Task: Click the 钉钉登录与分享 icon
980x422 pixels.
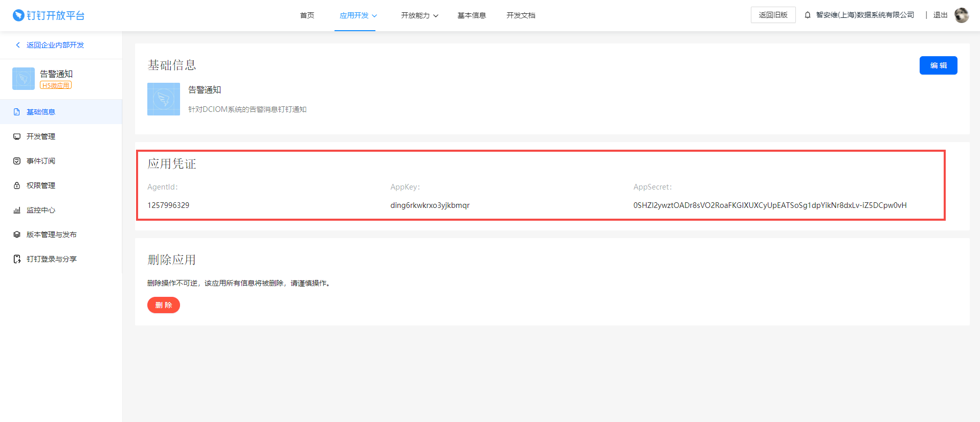Action: point(17,259)
